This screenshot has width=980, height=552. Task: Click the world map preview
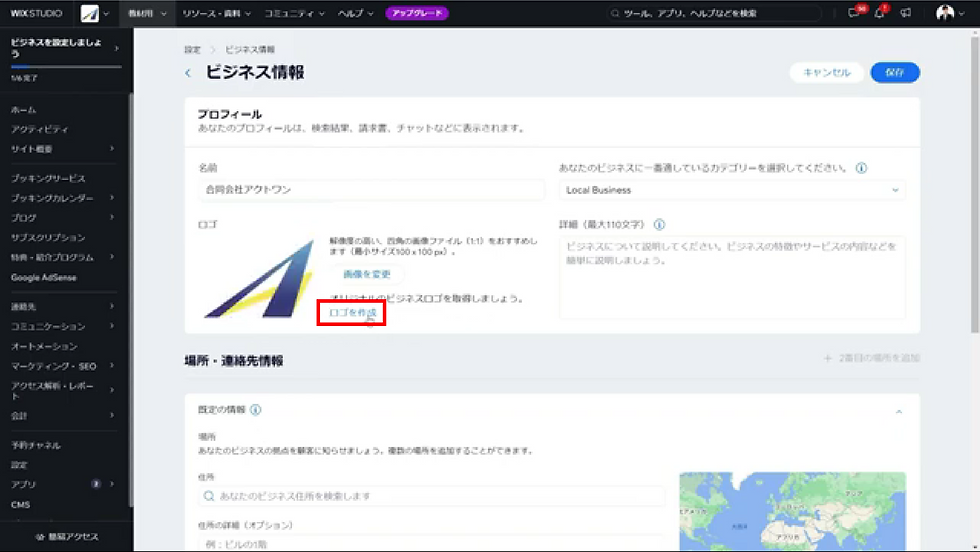[792, 511]
